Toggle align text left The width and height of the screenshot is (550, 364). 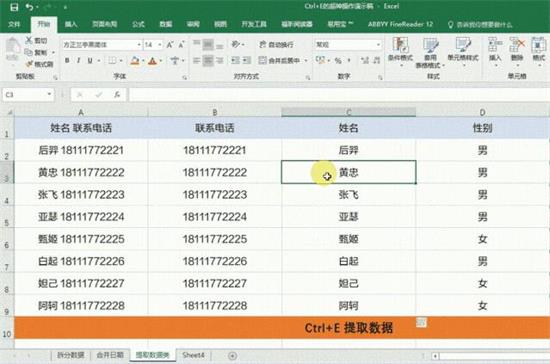click(196, 61)
